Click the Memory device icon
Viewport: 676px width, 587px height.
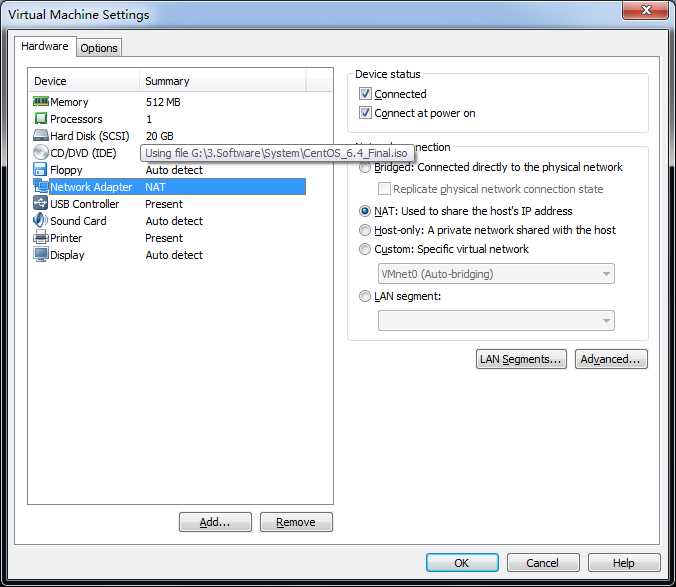point(41,102)
